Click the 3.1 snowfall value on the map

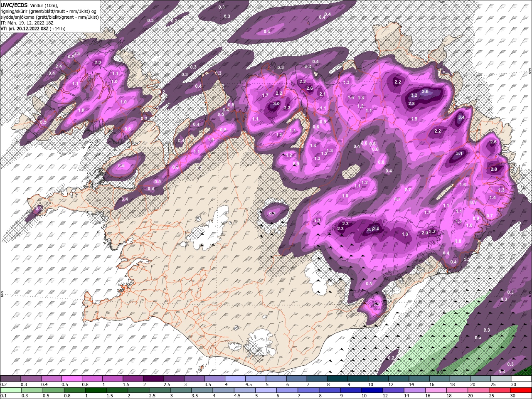coord(459,153)
